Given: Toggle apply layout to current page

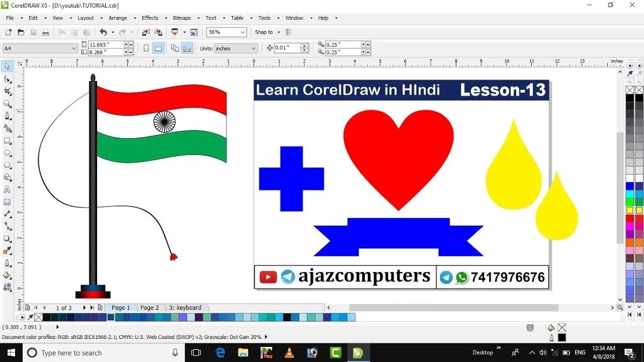Looking at the screenshot, I should click(x=187, y=48).
